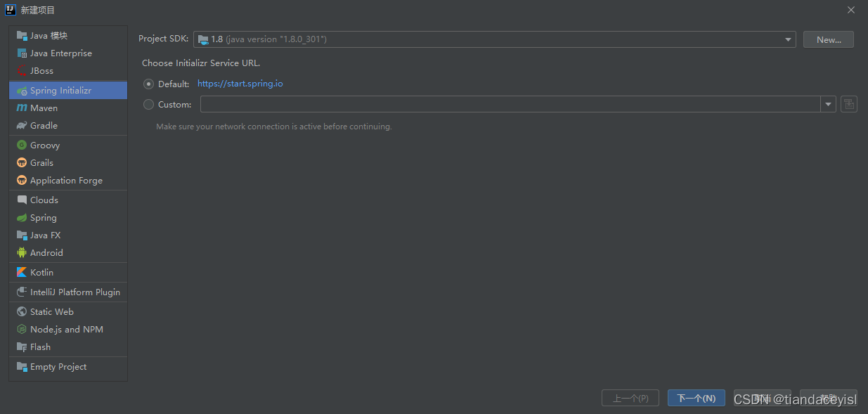Click the Android robot icon

(22, 253)
